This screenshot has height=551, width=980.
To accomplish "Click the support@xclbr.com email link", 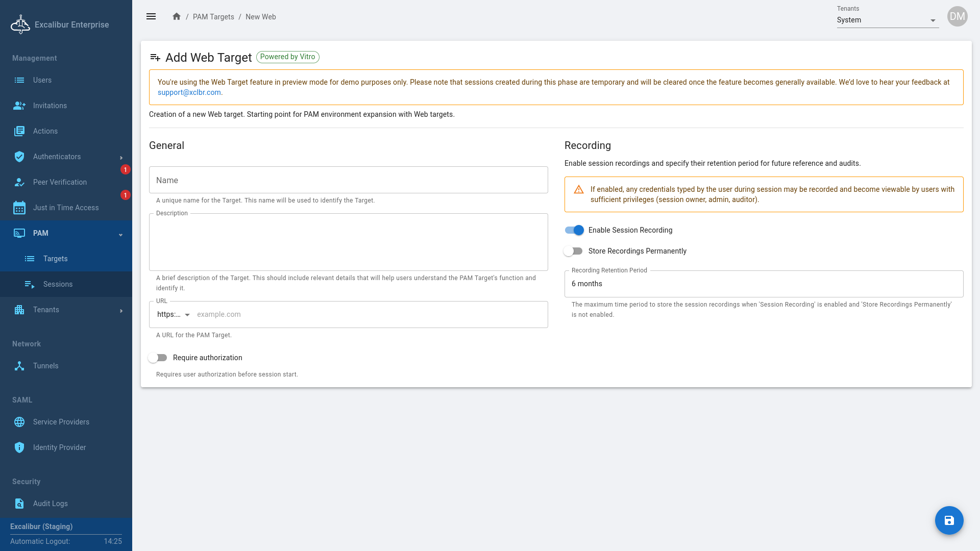I will 189,92.
